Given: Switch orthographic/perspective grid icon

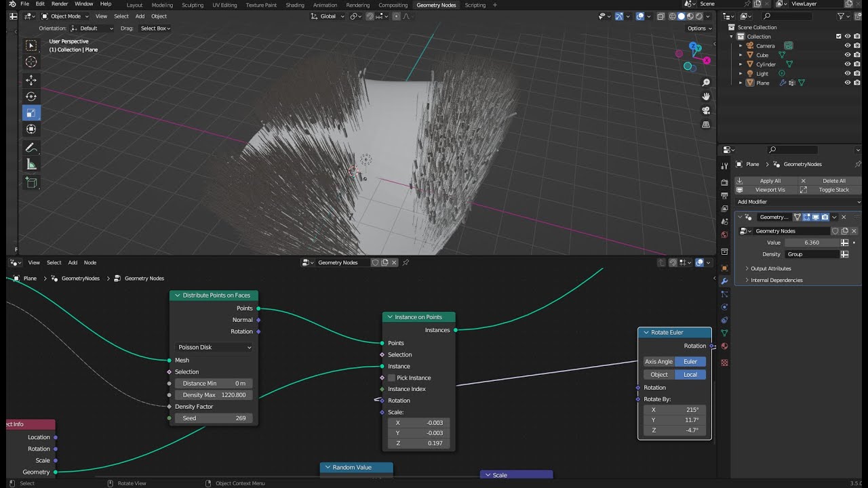Looking at the screenshot, I should [706, 125].
